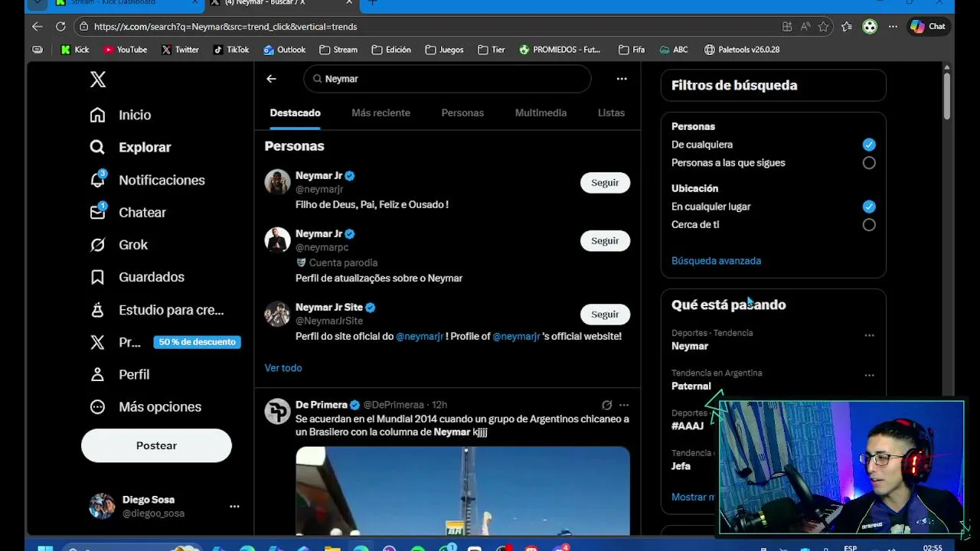Open Diego Sosa account switcher menu
Image resolution: width=980 pixels, height=551 pixels.
(x=234, y=507)
